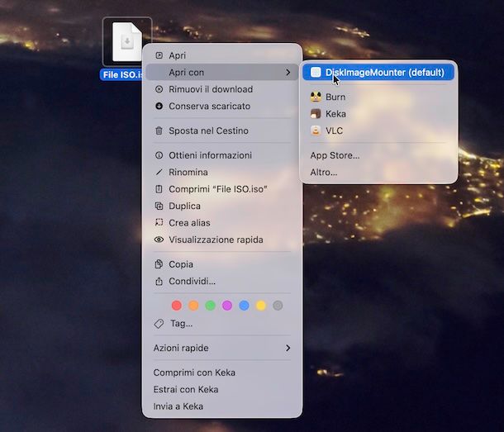Click the VLC cone icon
The height and width of the screenshot is (432, 504).
316,131
